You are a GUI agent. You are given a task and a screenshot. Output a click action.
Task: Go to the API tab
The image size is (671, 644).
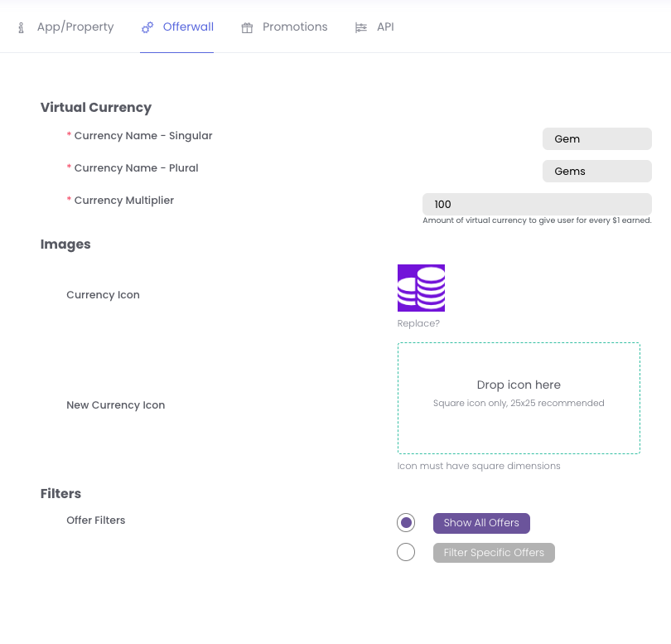[374, 27]
